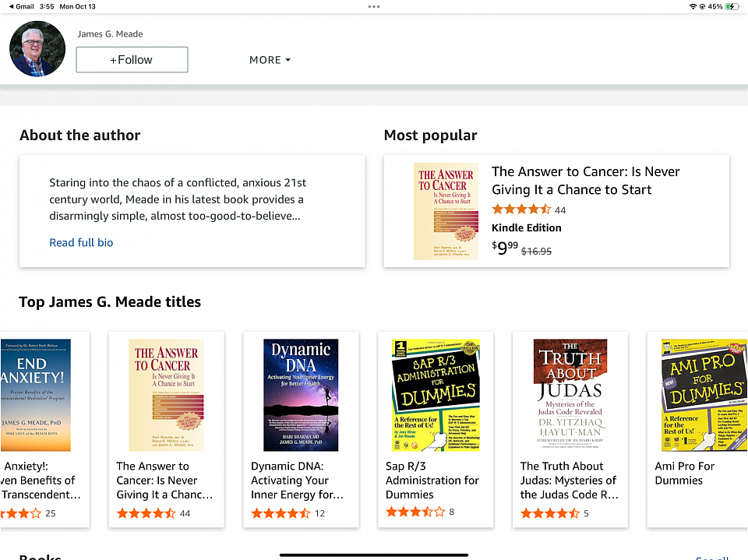Tap the three-dot multitasking indicator
Viewport: 748px width, 560px height.
tap(374, 6)
